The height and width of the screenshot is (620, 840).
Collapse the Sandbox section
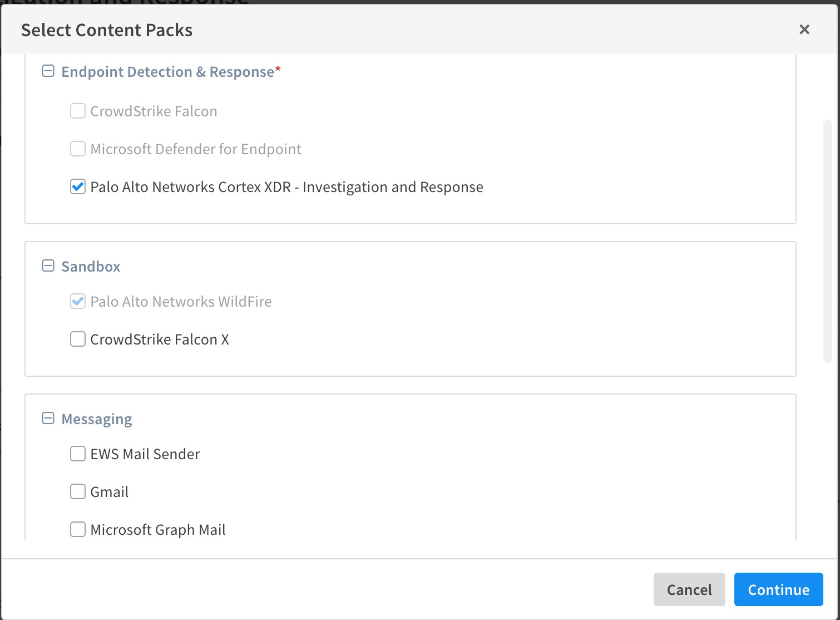[x=48, y=266]
